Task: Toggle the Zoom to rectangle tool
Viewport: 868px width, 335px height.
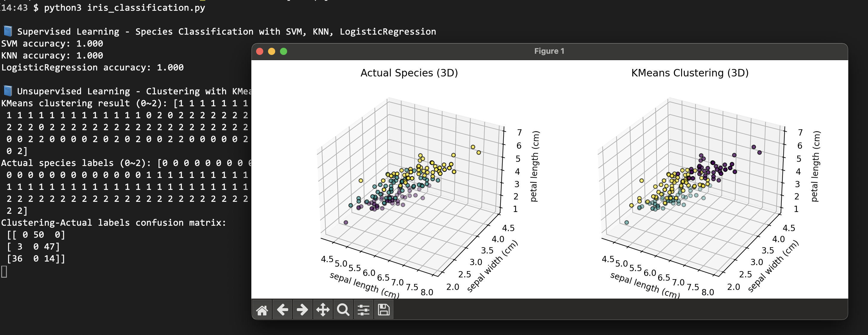Action: tap(343, 309)
